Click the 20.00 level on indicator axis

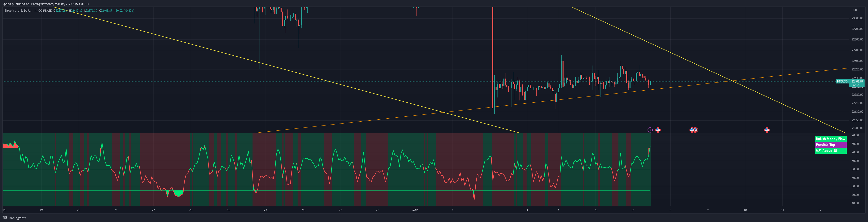pyautogui.click(x=855, y=195)
